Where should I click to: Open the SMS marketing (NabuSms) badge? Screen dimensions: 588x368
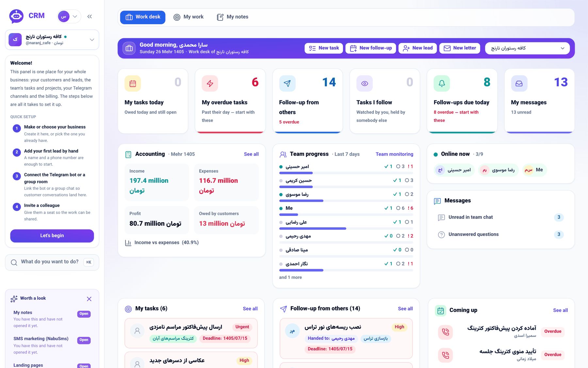[x=84, y=340]
